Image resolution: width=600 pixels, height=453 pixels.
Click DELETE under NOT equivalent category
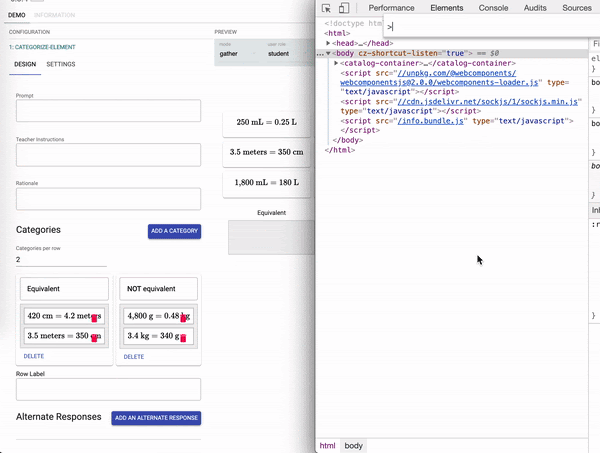(134, 357)
